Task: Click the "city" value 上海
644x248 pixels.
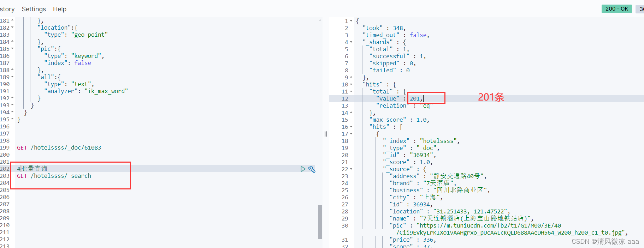Action: tap(430, 198)
